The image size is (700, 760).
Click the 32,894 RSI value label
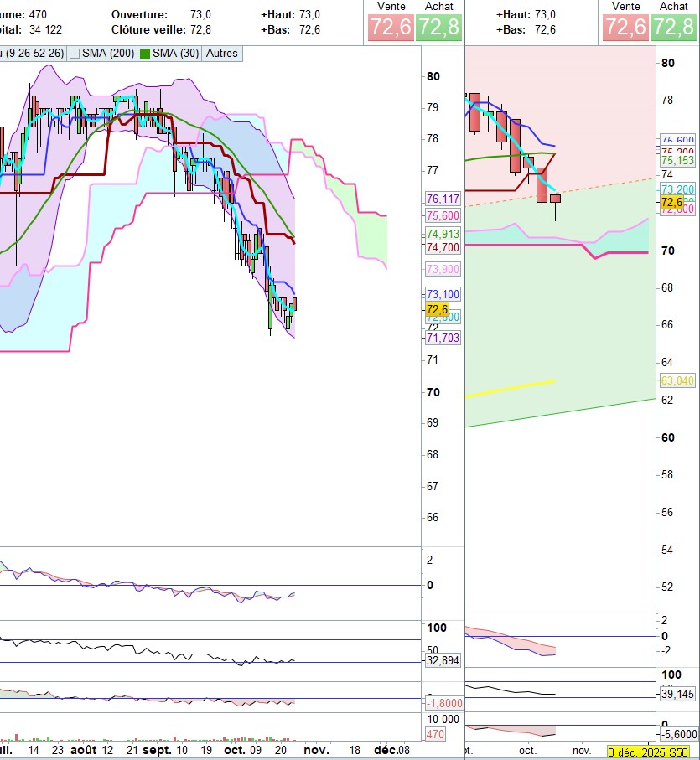point(443,660)
